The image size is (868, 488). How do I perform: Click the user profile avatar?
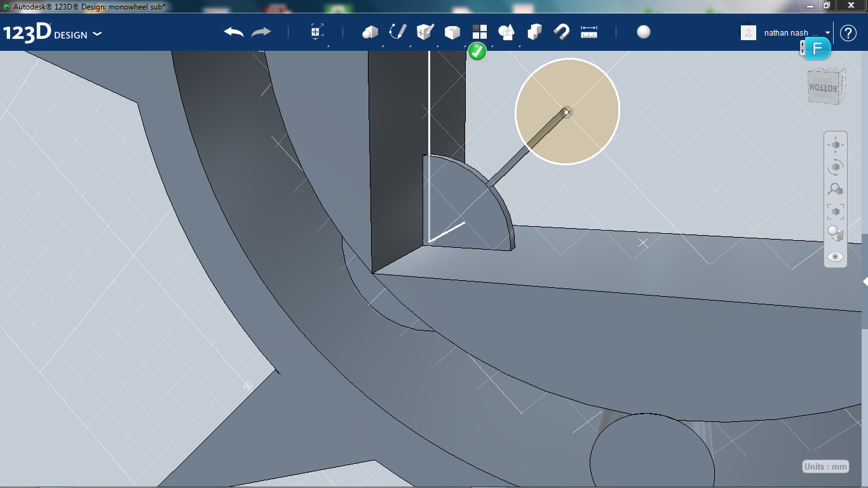[749, 32]
